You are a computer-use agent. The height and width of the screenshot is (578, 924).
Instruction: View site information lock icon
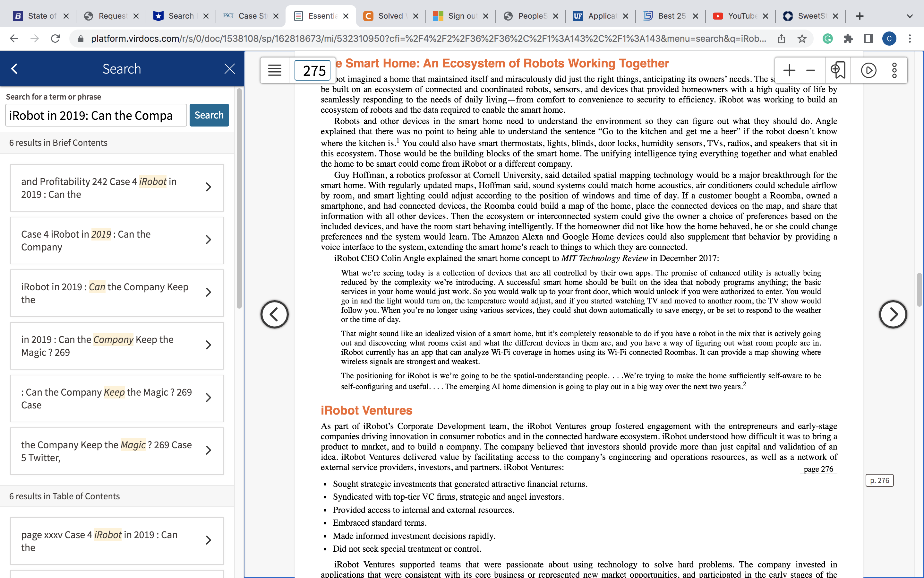pos(81,39)
